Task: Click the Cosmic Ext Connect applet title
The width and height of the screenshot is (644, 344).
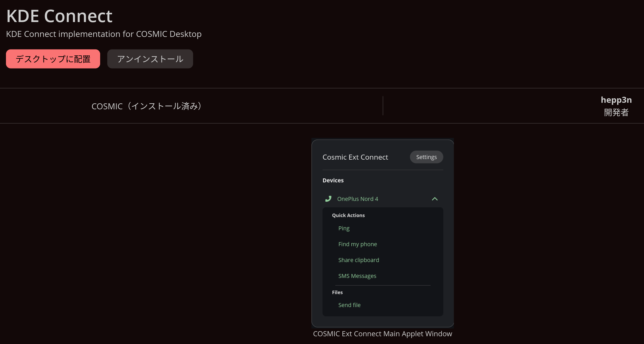Action: [355, 157]
